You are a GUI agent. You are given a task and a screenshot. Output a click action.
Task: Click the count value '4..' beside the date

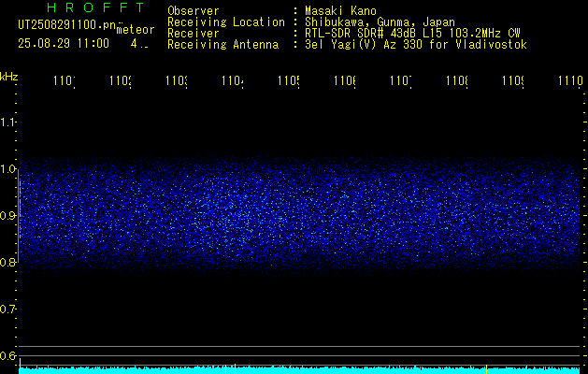pyautogui.click(x=139, y=44)
